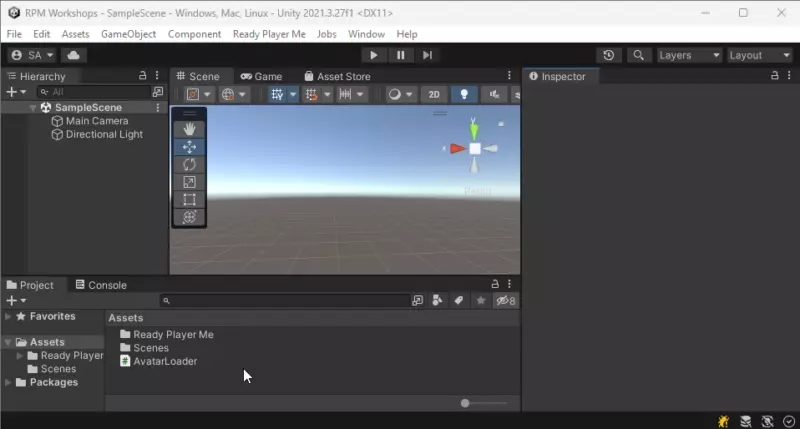Open Project search in Unity Search window
The image size is (800, 429).
click(417, 300)
